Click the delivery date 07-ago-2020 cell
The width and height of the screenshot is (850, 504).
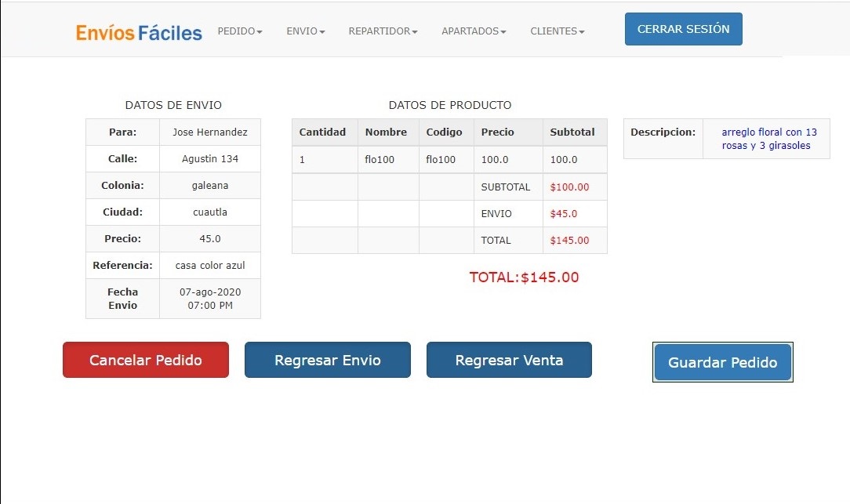point(209,299)
